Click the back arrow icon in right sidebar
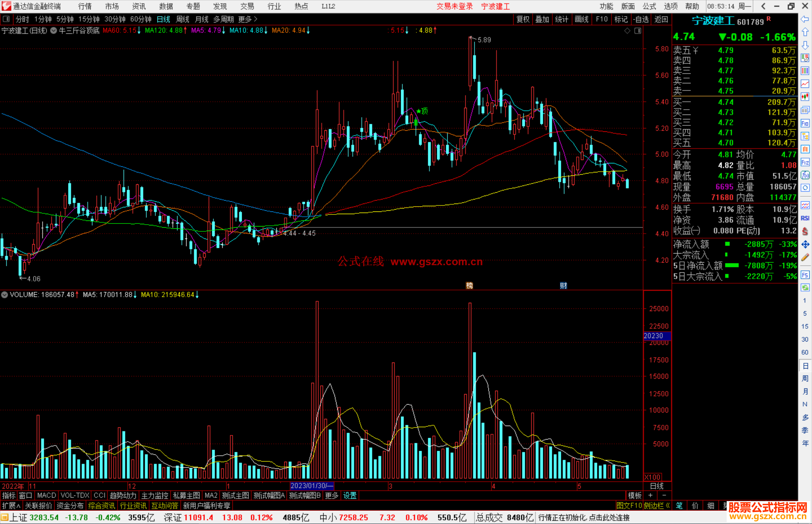Screen dimensions: 812x524 [805, 19]
